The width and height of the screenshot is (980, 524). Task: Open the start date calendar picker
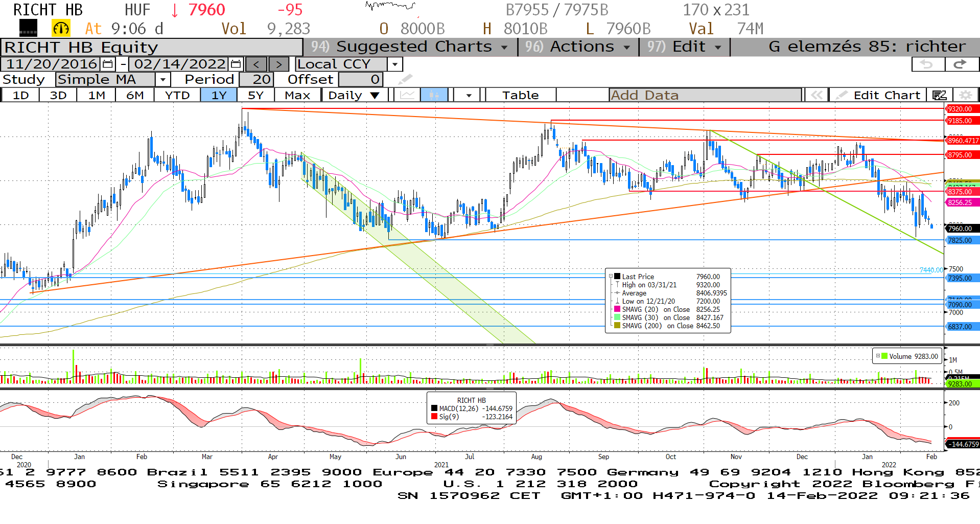tap(108, 64)
